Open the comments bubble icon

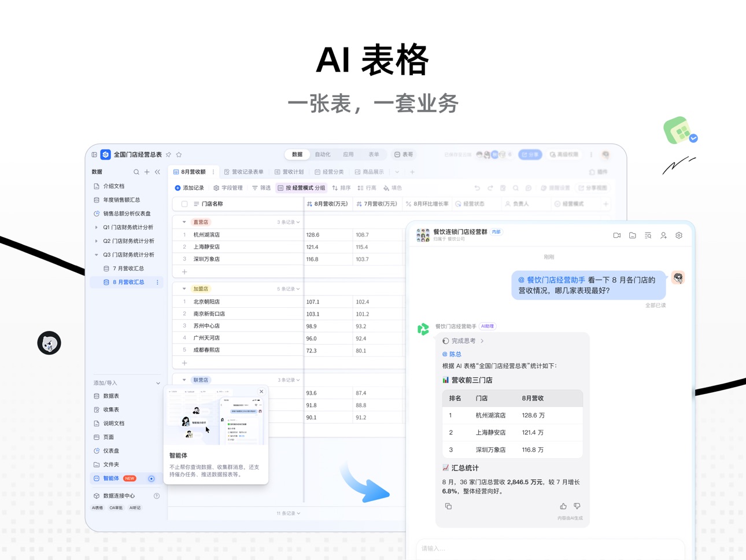(529, 188)
